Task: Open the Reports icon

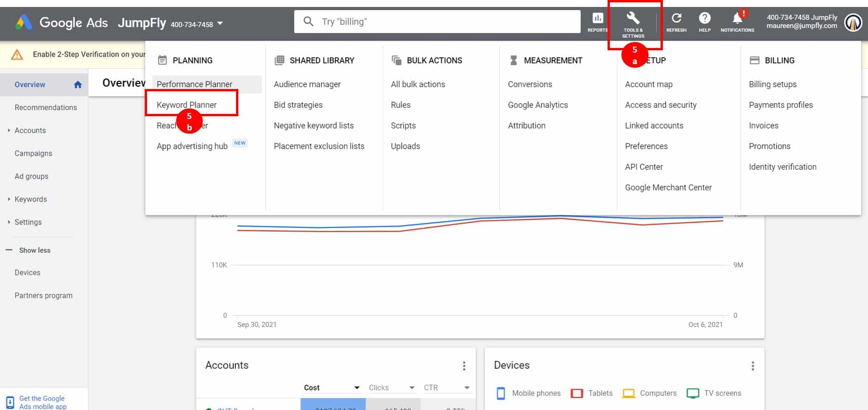Action: 597,18
